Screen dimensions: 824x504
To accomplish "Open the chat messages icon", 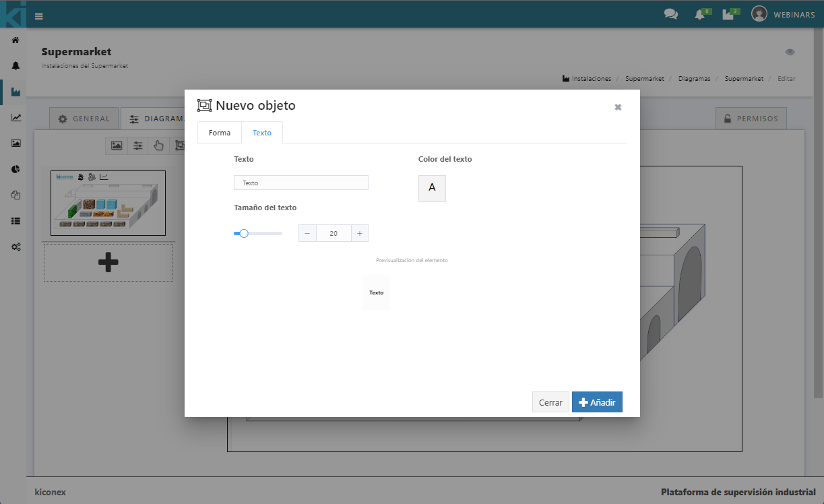I will click(x=670, y=14).
